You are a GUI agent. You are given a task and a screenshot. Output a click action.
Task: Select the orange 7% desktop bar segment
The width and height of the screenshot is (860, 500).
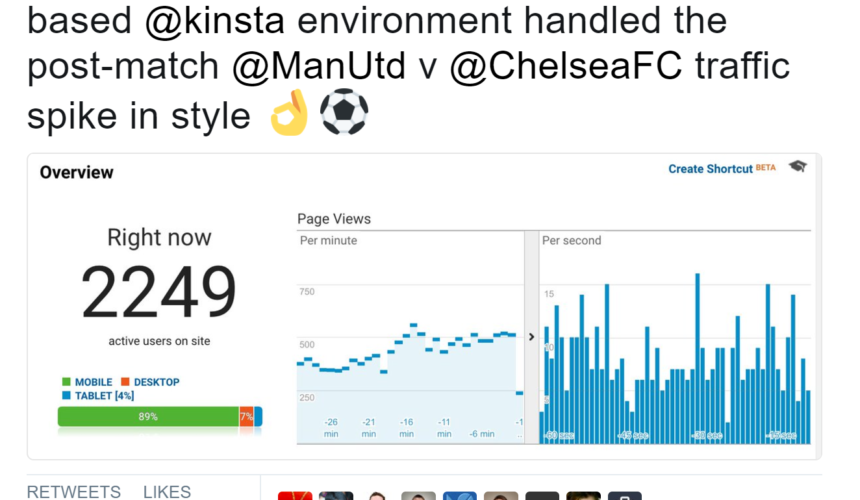pyautogui.click(x=246, y=417)
